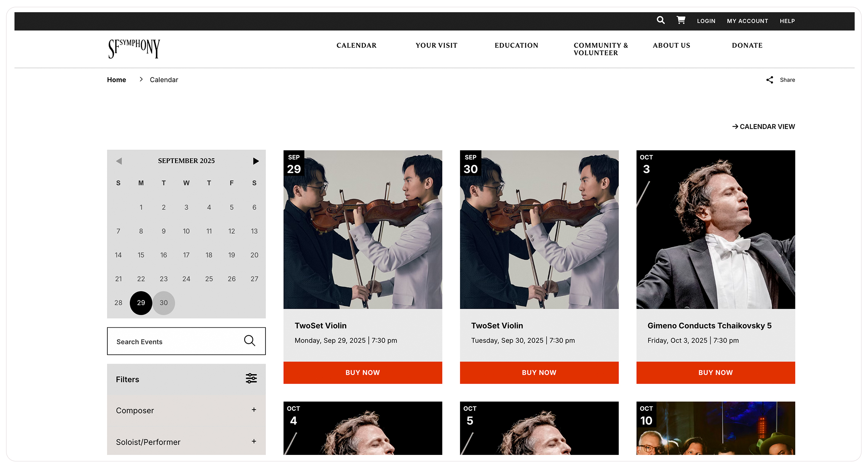Click the search magnifier in top bar

pos(660,21)
